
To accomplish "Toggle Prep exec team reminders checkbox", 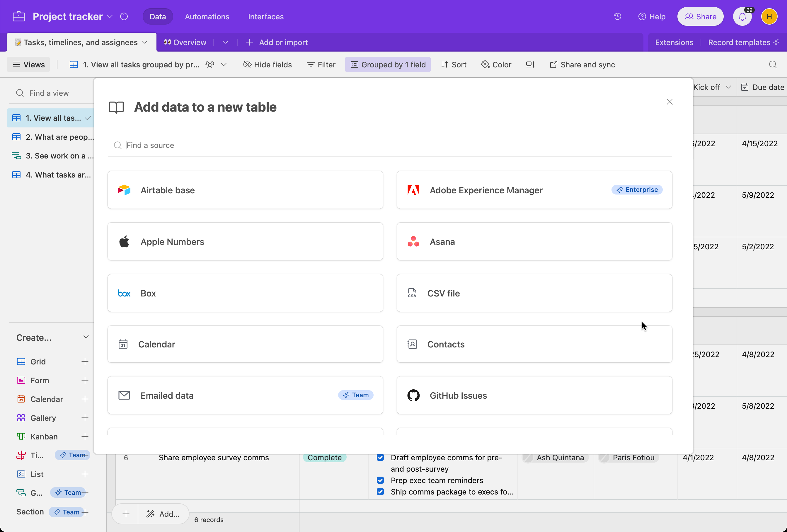I will [380, 480].
